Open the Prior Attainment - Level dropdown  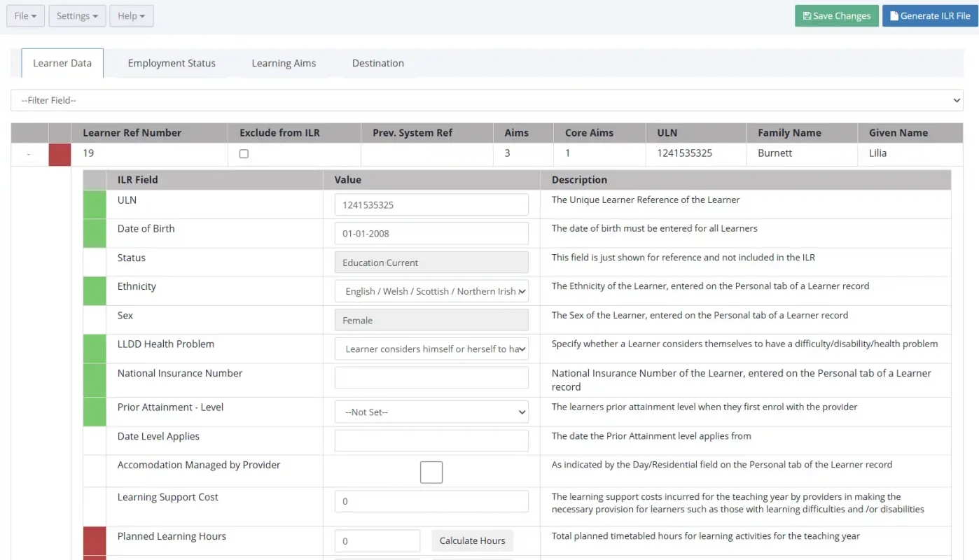431,412
